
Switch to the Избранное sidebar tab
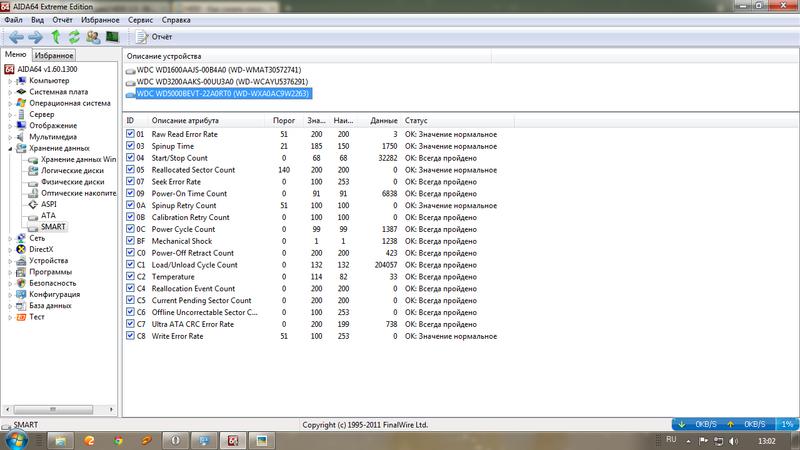coord(54,55)
